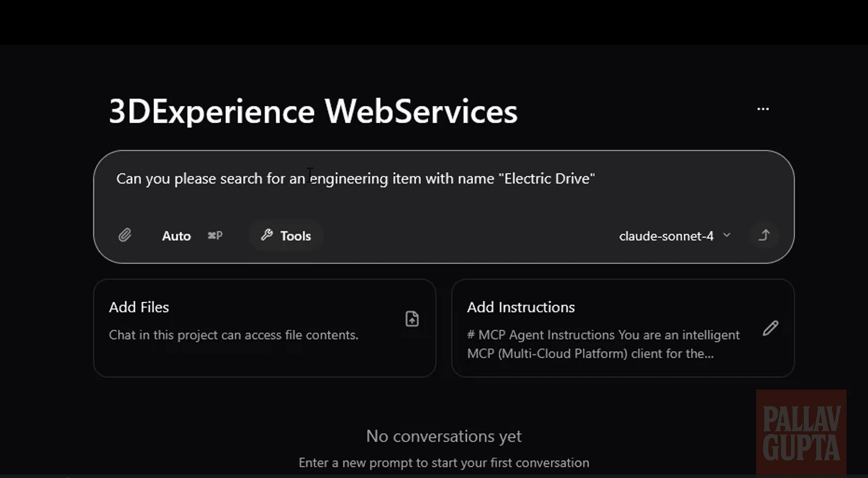Click the 3DExperience WebServices project title
Image resolution: width=868 pixels, height=478 pixels.
click(x=313, y=111)
